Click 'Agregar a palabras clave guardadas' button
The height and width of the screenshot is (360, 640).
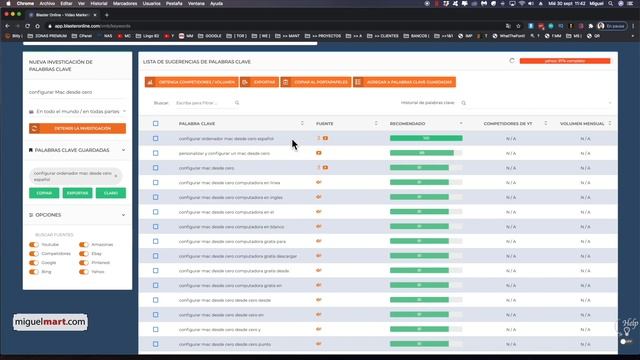tap(404, 82)
